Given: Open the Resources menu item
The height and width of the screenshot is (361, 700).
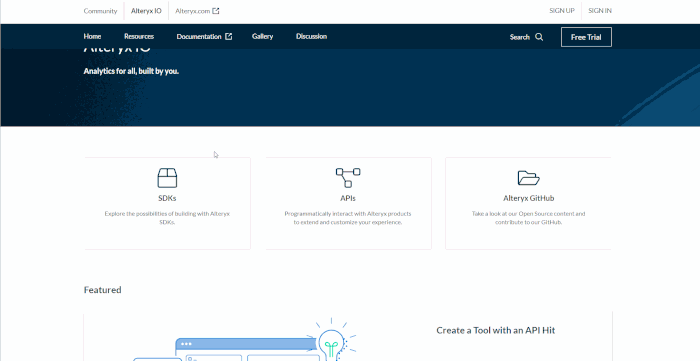Looking at the screenshot, I should 139,37.
